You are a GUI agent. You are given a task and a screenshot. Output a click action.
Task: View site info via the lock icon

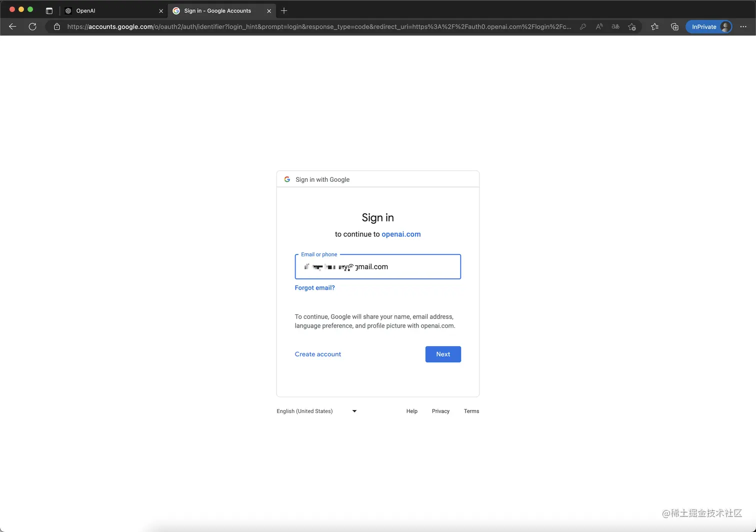click(x=57, y=26)
